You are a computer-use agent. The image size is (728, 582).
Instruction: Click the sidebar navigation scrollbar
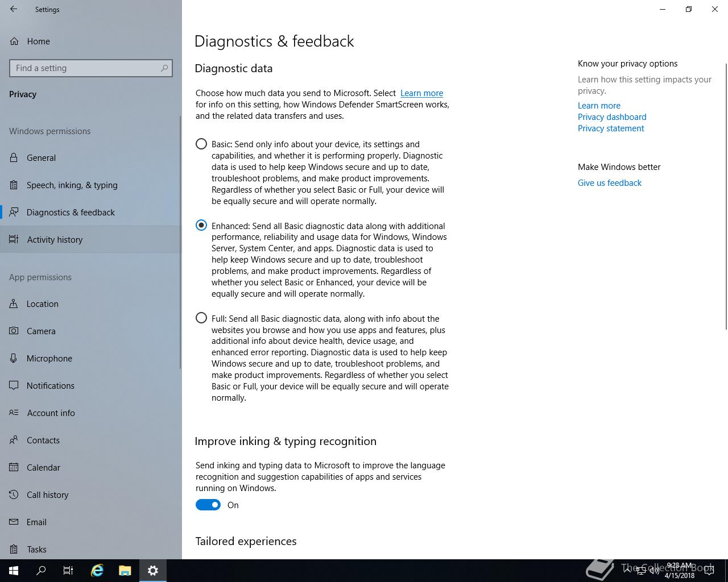coord(180,242)
